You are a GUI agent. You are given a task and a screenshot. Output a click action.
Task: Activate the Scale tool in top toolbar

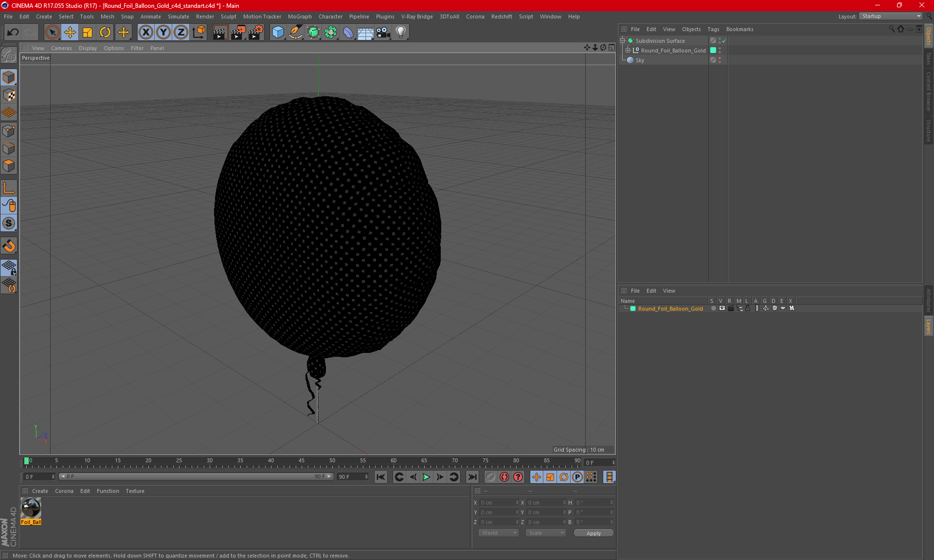tap(88, 33)
